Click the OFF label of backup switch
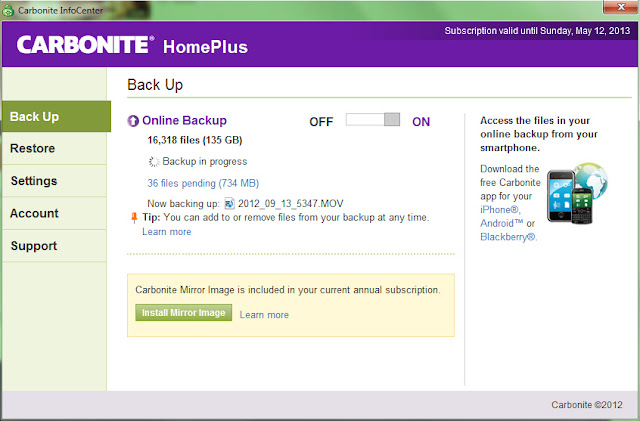 pyautogui.click(x=321, y=122)
